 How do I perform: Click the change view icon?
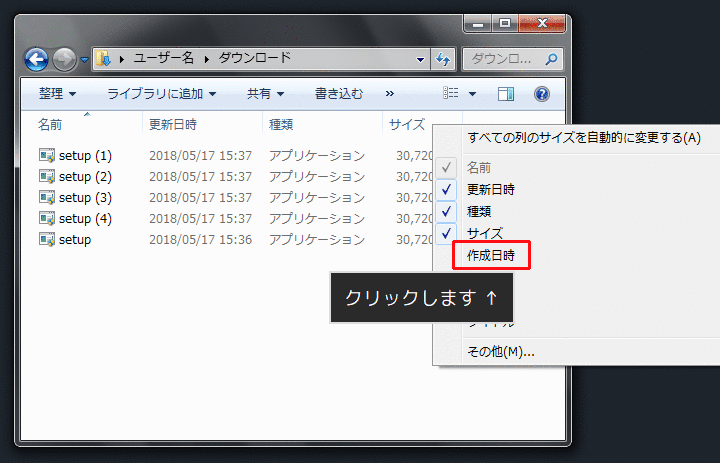[x=452, y=94]
